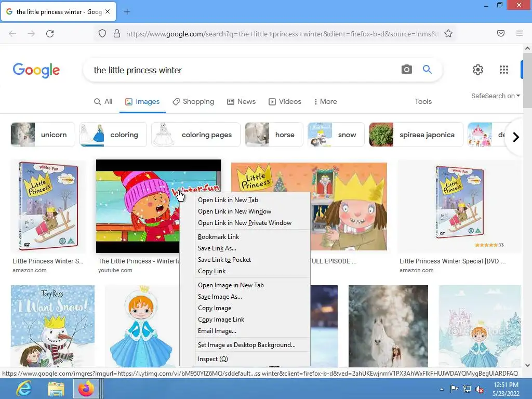
Task: Open the Tools filter options
Action: click(x=423, y=101)
